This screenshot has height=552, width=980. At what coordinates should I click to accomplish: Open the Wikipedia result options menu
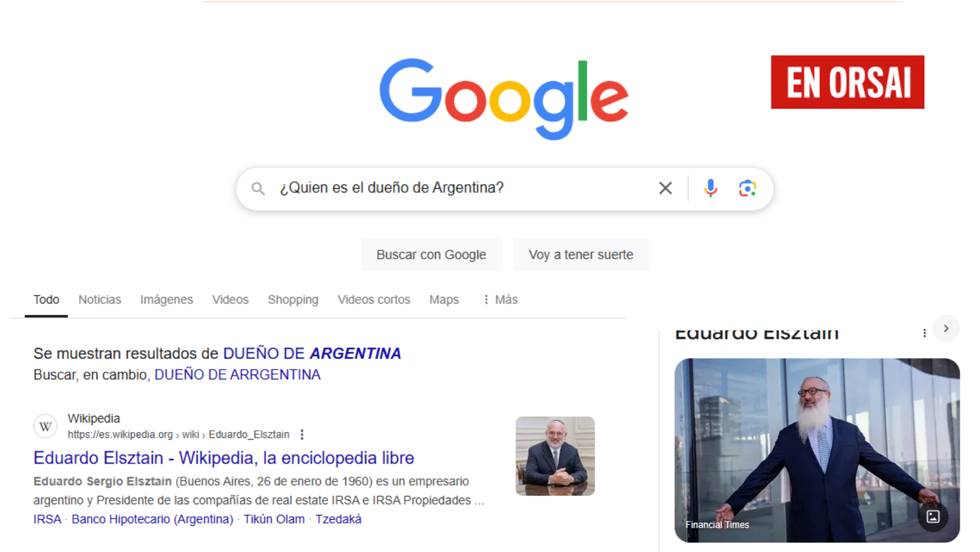pyautogui.click(x=302, y=434)
